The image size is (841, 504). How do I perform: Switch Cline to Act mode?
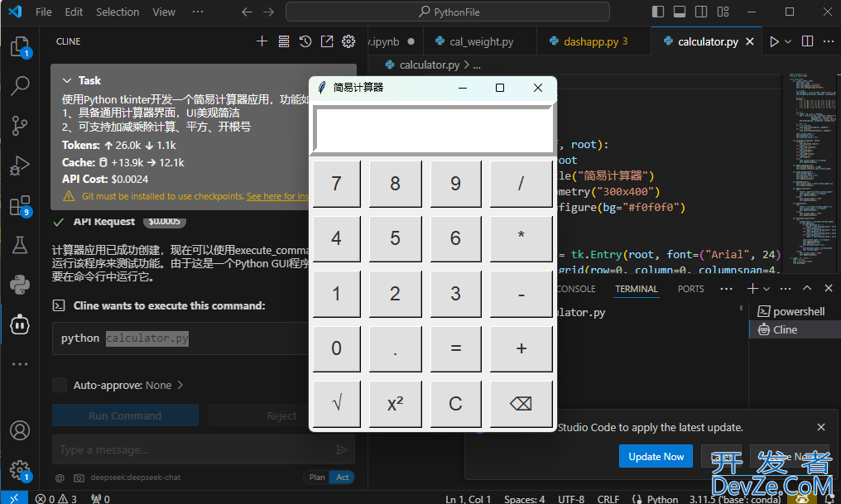click(x=342, y=478)
